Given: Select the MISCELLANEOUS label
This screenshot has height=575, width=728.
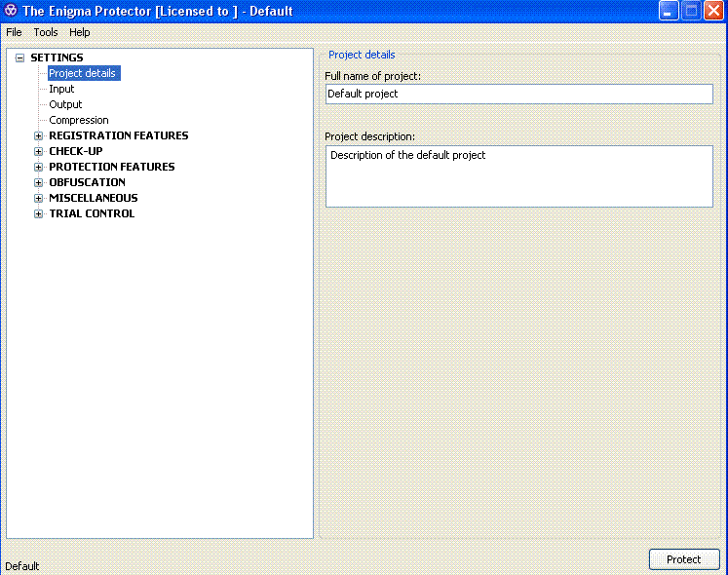Looking at the screenshot, I should click(x=94, y=198).
